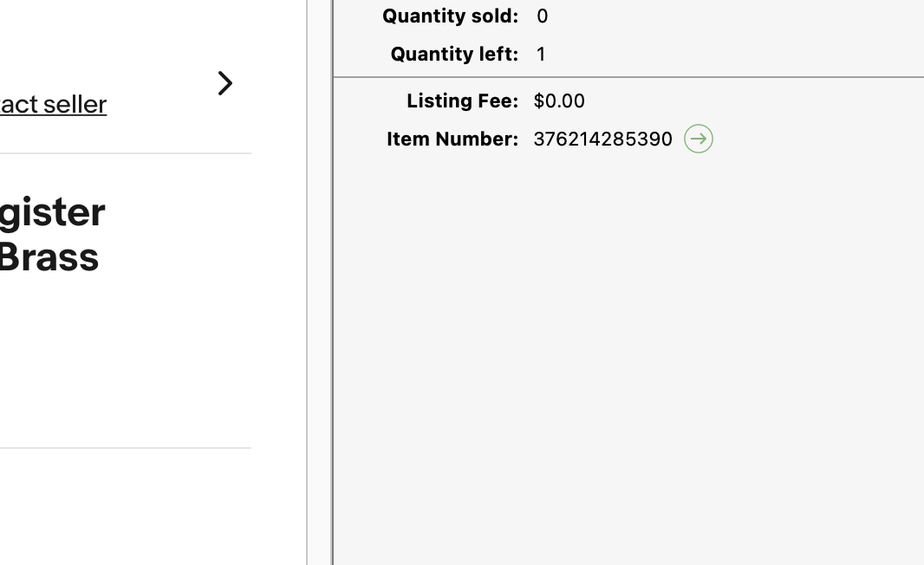This screenshot has height=565, width=924.
Task: Click divider line below contact seller
Action: (126, 153)
